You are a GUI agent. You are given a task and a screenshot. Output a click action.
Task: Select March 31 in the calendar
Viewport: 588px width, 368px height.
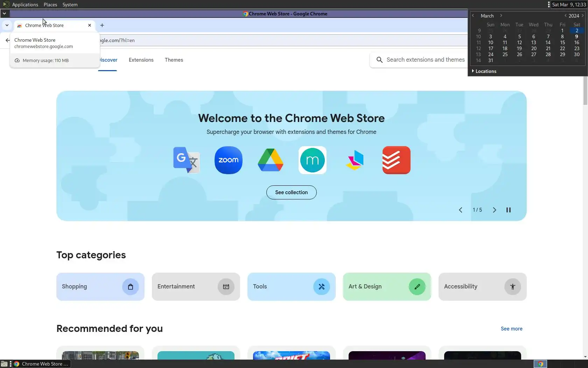click(x=491, y=60)
